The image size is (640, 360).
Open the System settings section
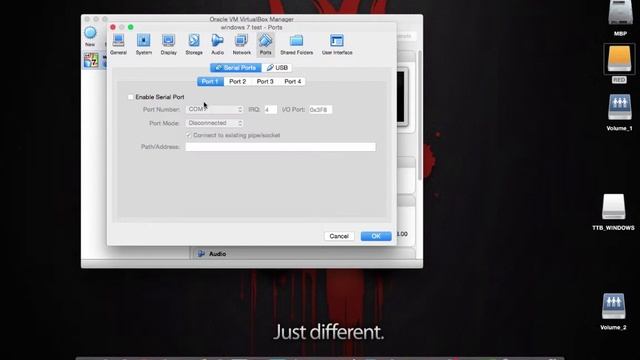coord(144,44)
